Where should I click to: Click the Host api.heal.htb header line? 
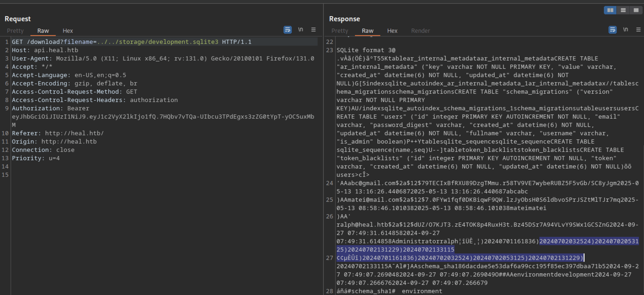point(45,50)
